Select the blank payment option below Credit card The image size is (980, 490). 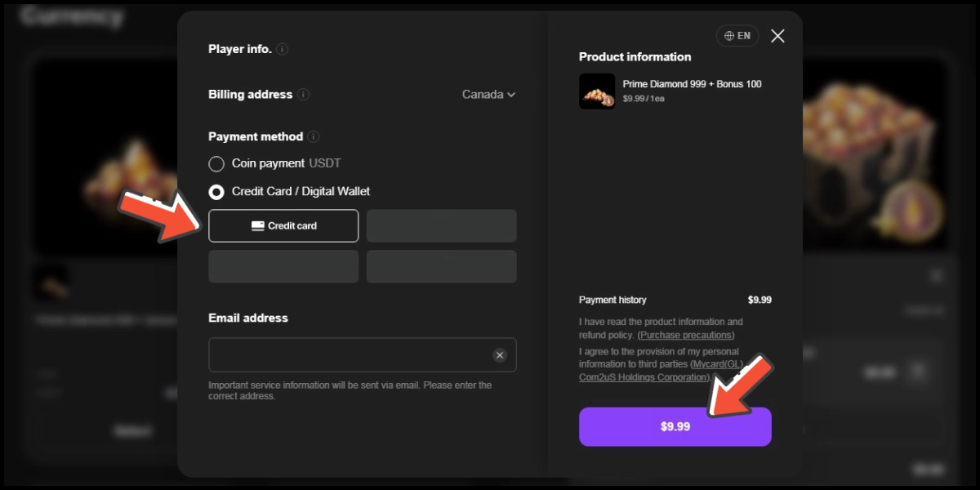coord(283,266)
